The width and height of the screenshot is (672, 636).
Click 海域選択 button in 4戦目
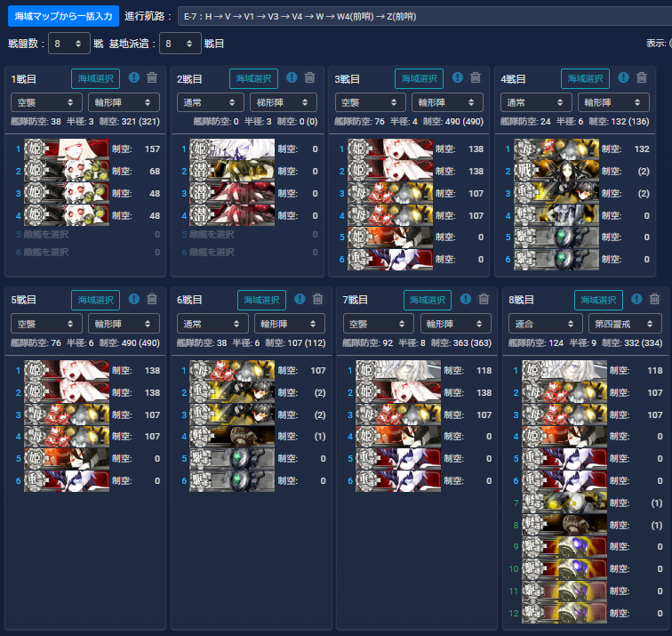click(x=585, y=78)
